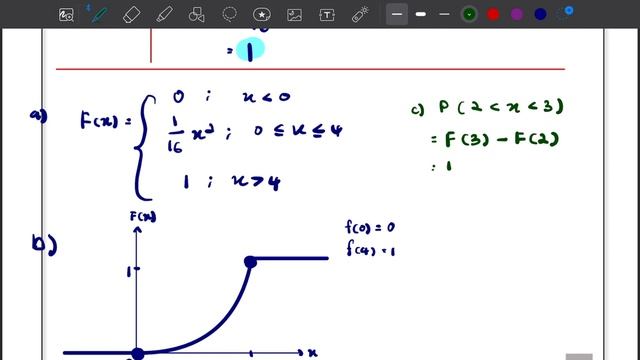The width and height of the screenshot is (640, 360).
Task: Open the Elements sticker tool
Action: [262, 15]
